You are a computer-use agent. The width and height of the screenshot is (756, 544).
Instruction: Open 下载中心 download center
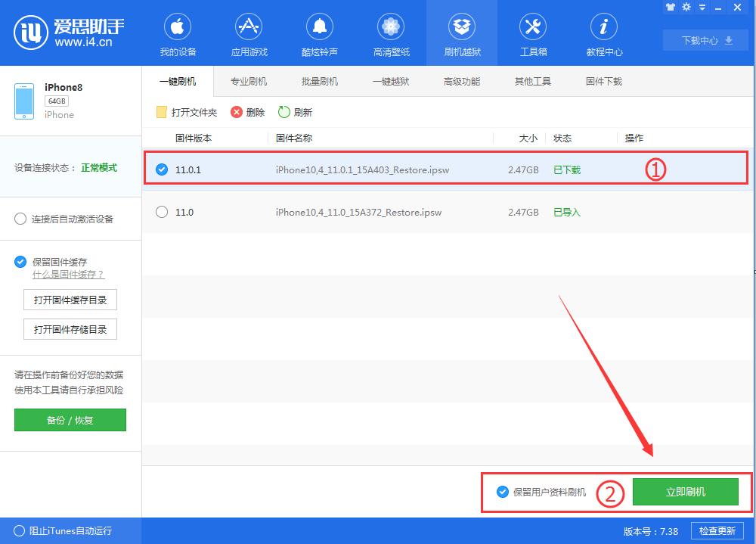tap(707, 41)
